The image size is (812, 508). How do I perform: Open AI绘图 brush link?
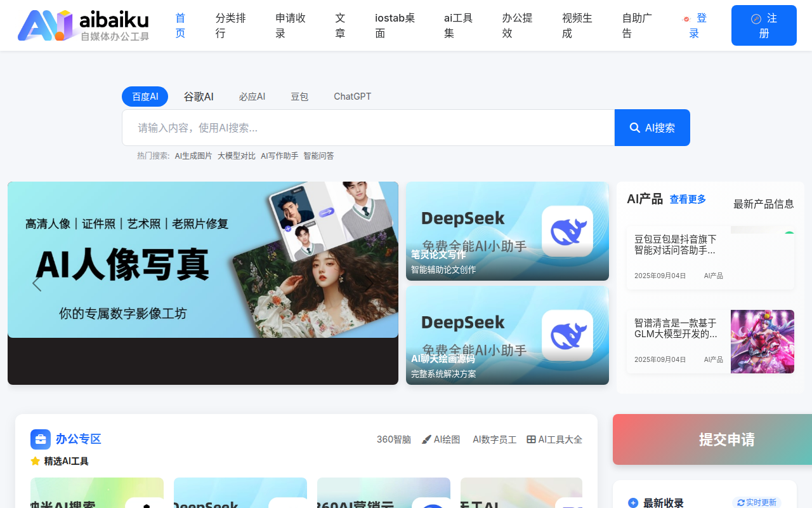coord(441,439)
